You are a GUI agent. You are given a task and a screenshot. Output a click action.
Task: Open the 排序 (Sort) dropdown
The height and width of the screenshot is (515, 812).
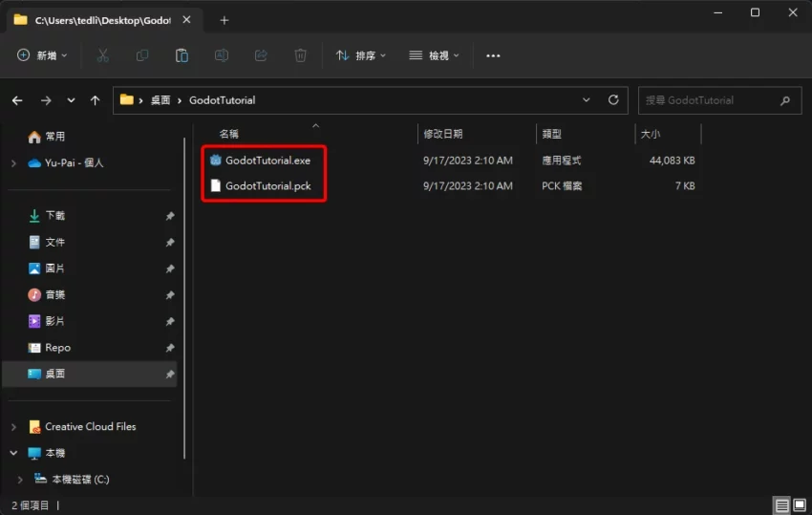click(x=361, y=55)
